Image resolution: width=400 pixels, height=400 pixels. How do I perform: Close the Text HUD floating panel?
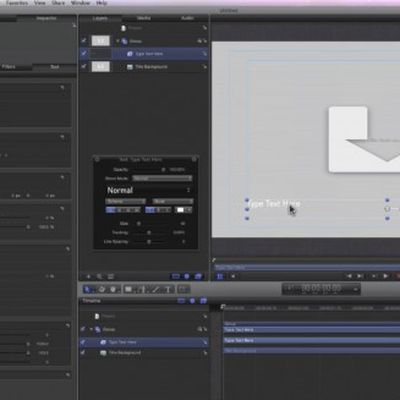(97, 159)
